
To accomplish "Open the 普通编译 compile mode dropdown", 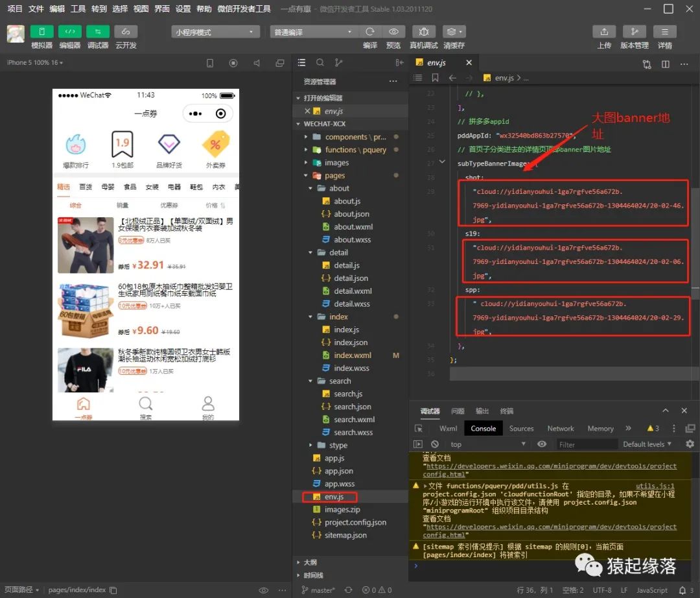I will pos(314,32).
